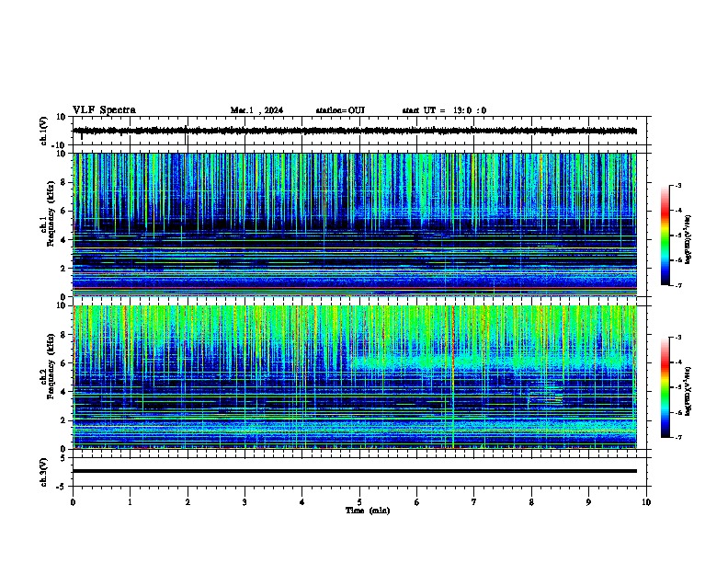Click the "station=OUI" label
Image resolution: width=728 pixels, height=563 pixels.
click(340, 110)
